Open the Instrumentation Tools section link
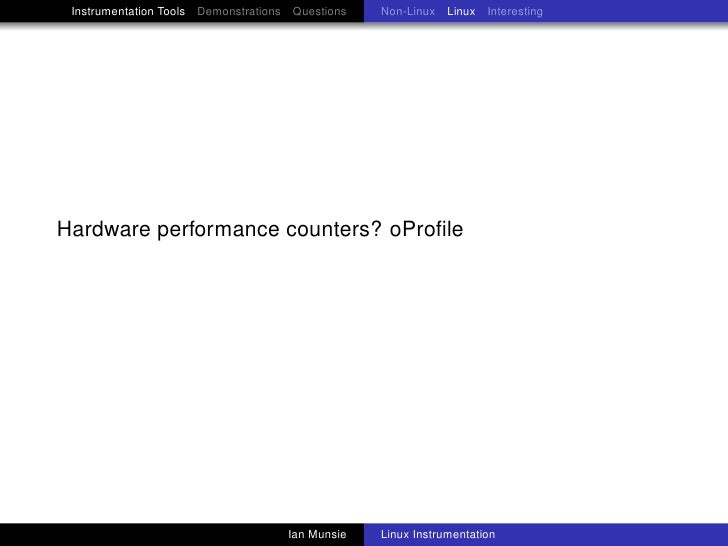The image size is (728, 546). [128, 11]
